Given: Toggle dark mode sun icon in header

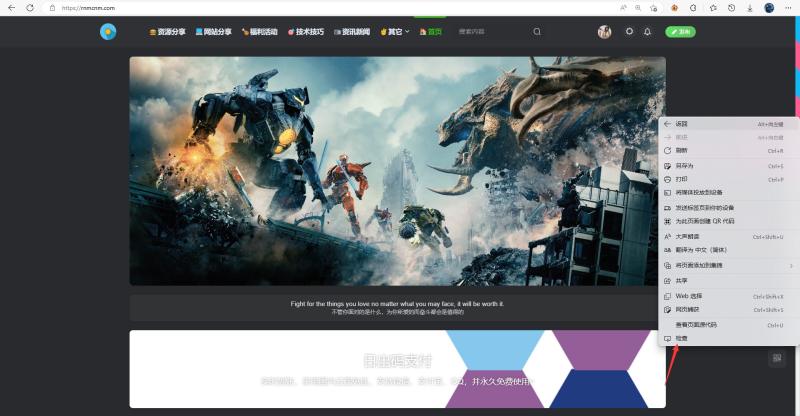Looking at the screenshot, I should pos(629,32).
